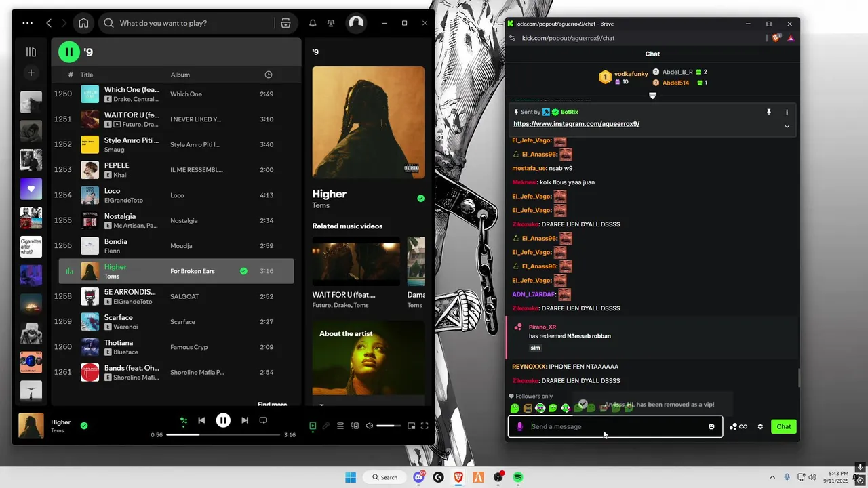Image resolution: width=868 pixels, height=488 pixels.
Task: Select track '5E ARRONDIS...' row 1258
Action: coord(176,296)
